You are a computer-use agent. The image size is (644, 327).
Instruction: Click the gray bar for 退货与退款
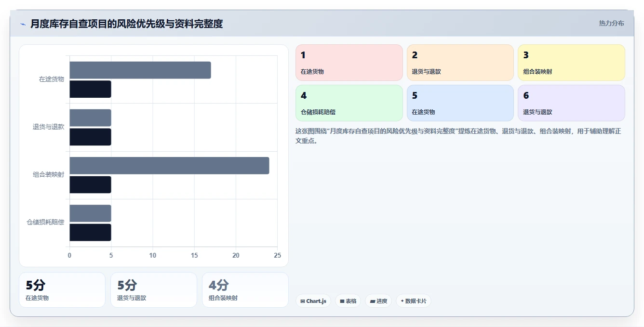[91, 118]
